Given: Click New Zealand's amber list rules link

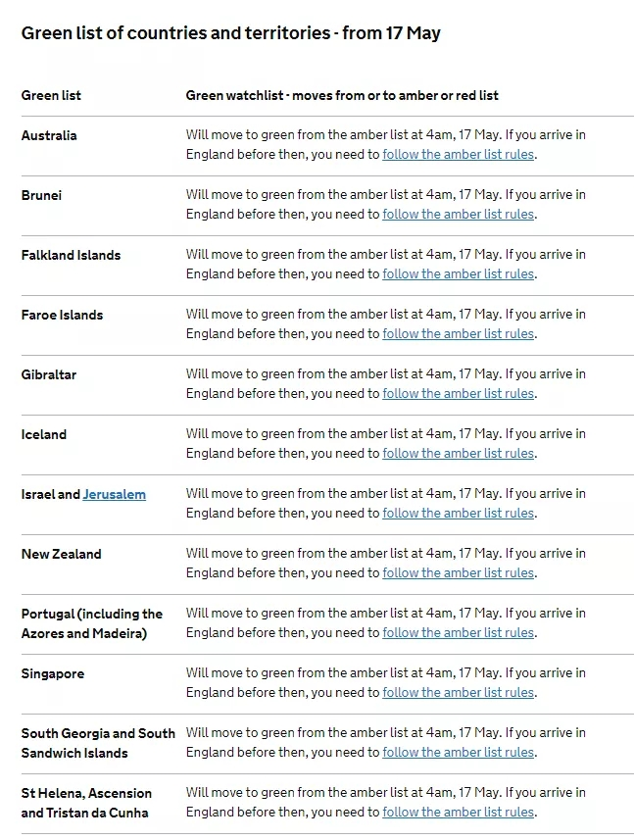Looking at the screenshot, I should coord(459,572).
